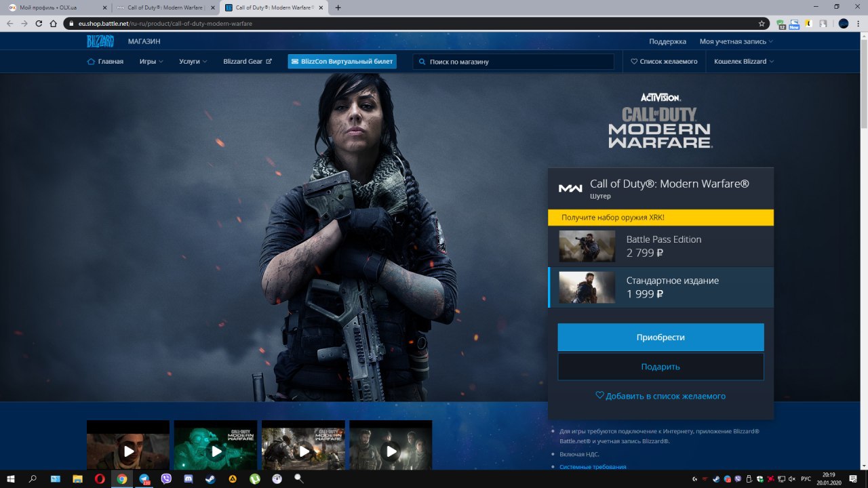
Task: Open Список желаемого wishlist
Action: click(x=664, y=61)
